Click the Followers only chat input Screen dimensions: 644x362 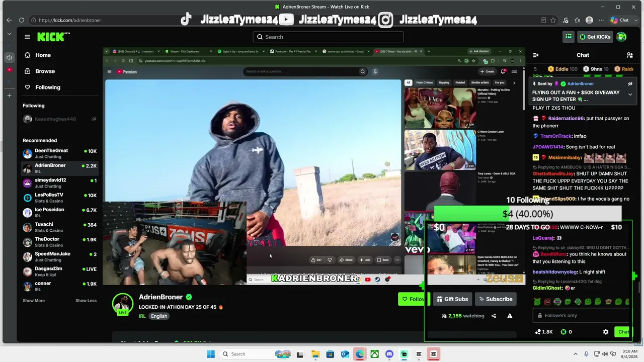581,315
